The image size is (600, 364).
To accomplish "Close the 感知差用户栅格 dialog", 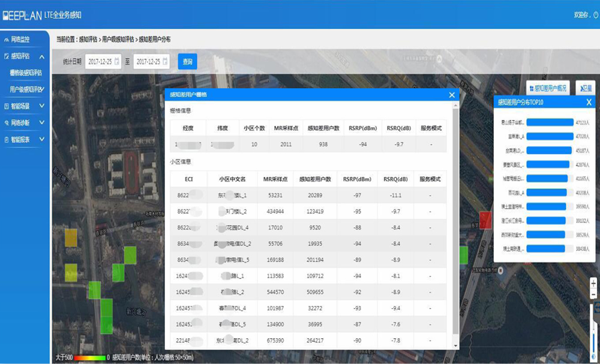I will (x=452, y=95).
